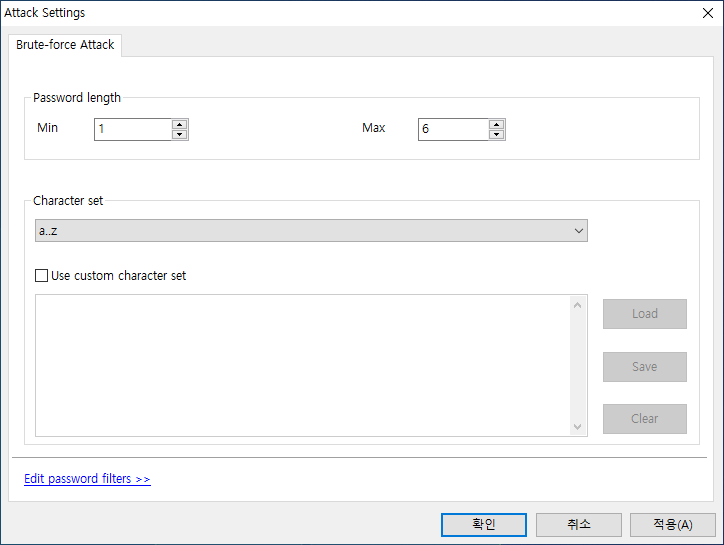Viewport: 724px width, 545px height.
Task: Open the Edit password filters link
Action: [x=87, y=479]
